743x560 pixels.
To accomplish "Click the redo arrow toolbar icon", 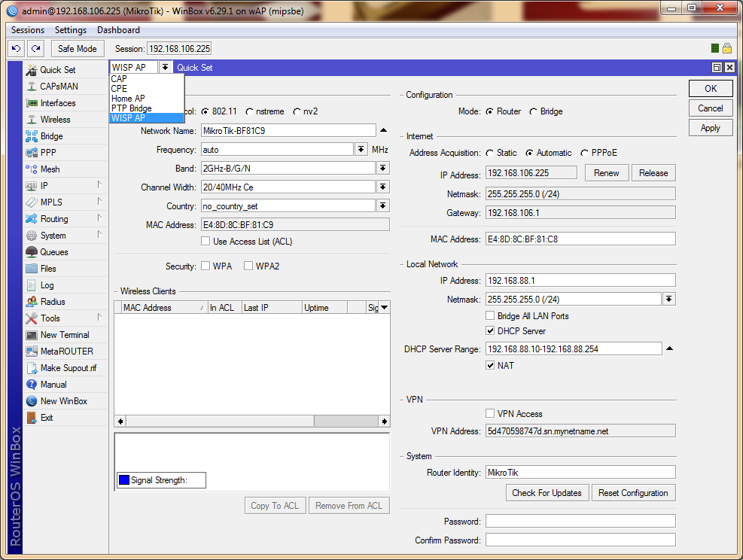I will [35, 49].
